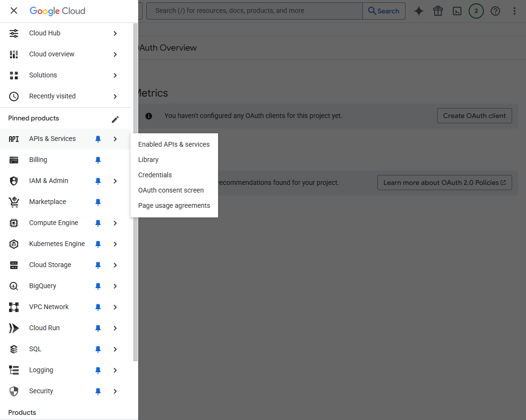Click the Compute Engine chip icon
526x420 pixels.
[x=14, y=223]
